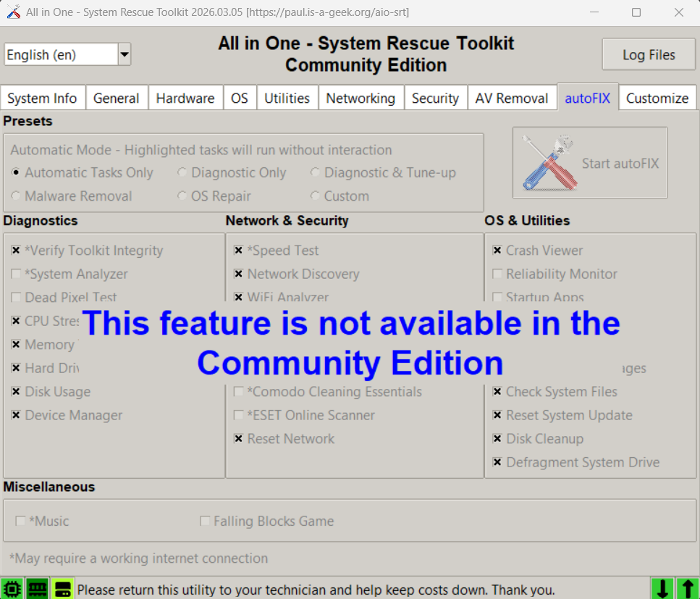Switch to the Hardware tab
The image size is (700, 599).
(x=185, y=99)
